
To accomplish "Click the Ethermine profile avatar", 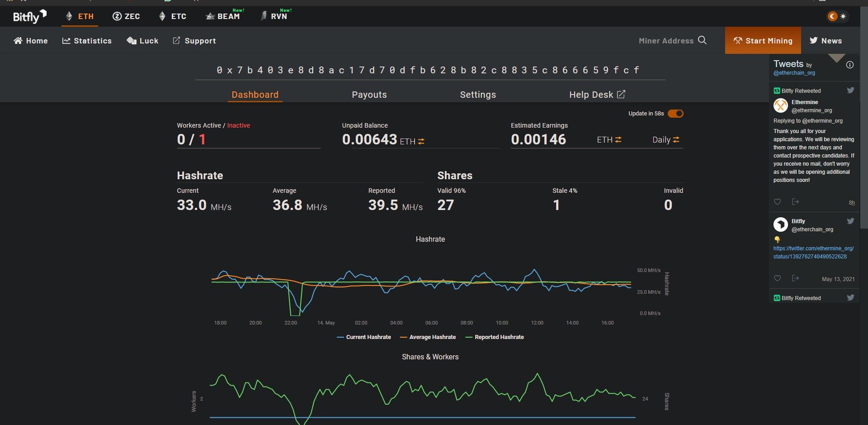I will coord(781,105).
